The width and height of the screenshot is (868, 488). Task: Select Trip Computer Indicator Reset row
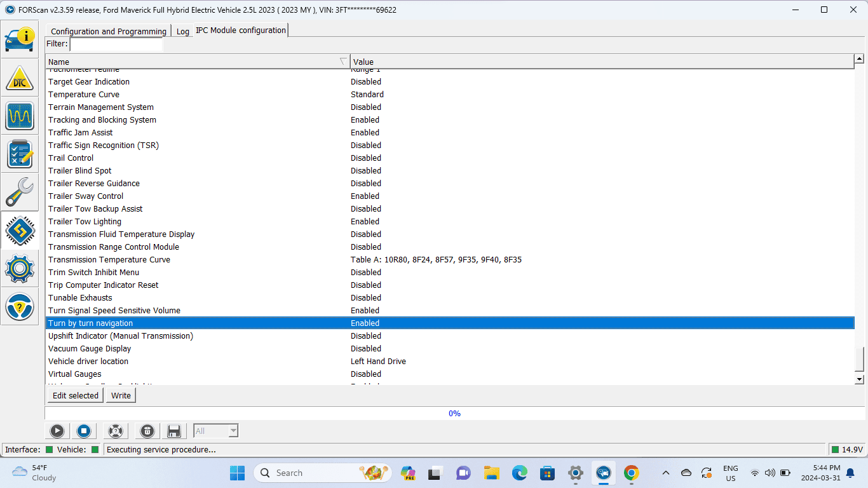(x=450, y=285)
